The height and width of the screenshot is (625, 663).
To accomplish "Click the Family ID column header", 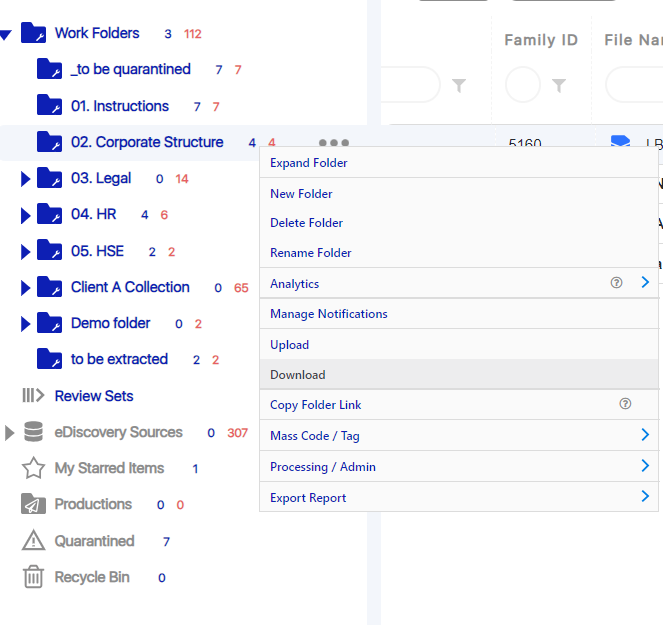I will click(541, 40).
